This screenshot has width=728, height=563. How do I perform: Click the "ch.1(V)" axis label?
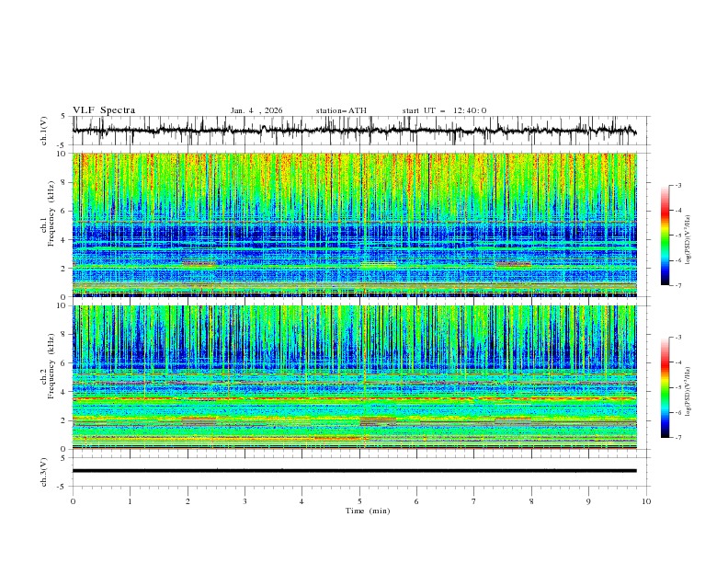click(x=44, y=131)
